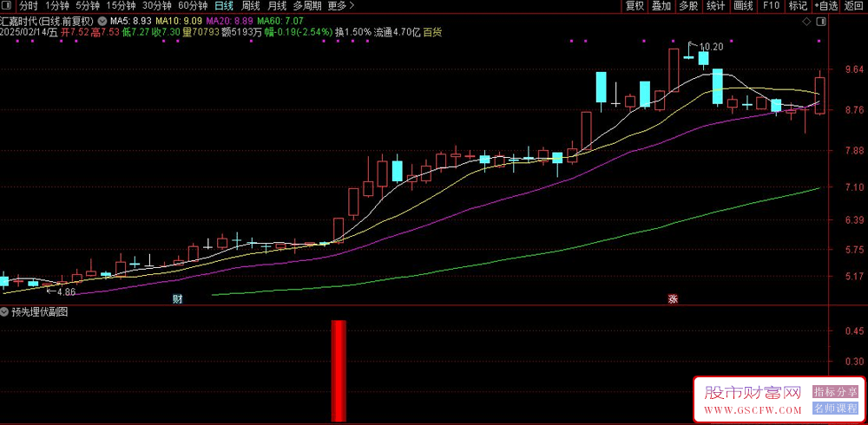Switch to the 月线 monthly tab
Screen dimensions: 868x425
[x=277, y=6]
